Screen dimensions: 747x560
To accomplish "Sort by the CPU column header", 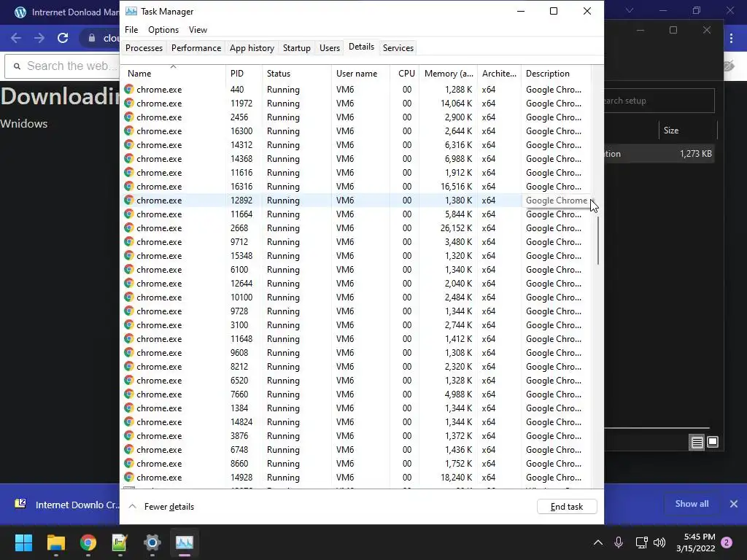I will click(x=405, y=74).
